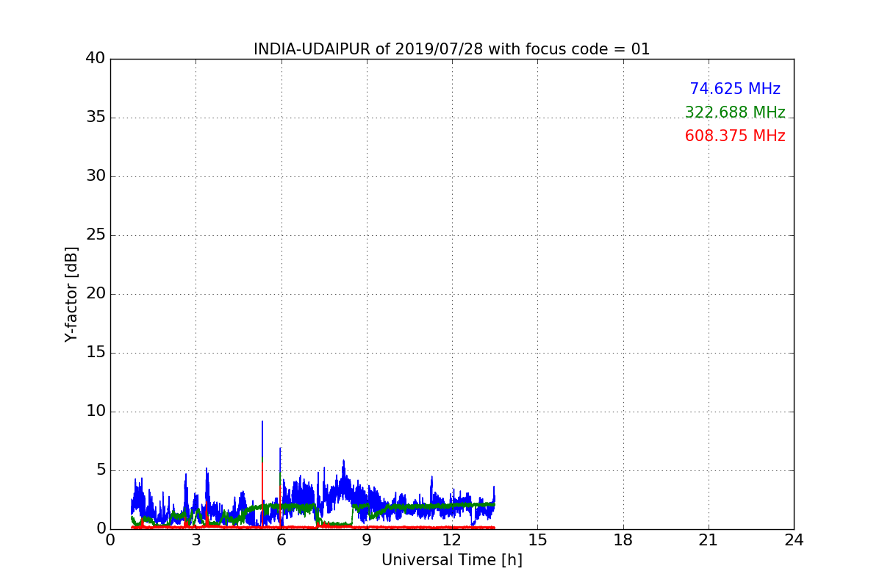882x588 pixels.
Task: Select the 74.625 MHz legend label
Action: point(735,89)
